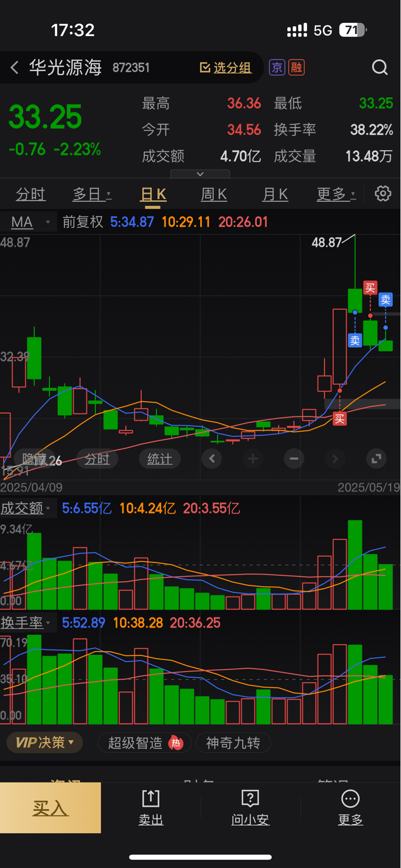Tap 前复权 adjustment setting

tap(83, 222)
